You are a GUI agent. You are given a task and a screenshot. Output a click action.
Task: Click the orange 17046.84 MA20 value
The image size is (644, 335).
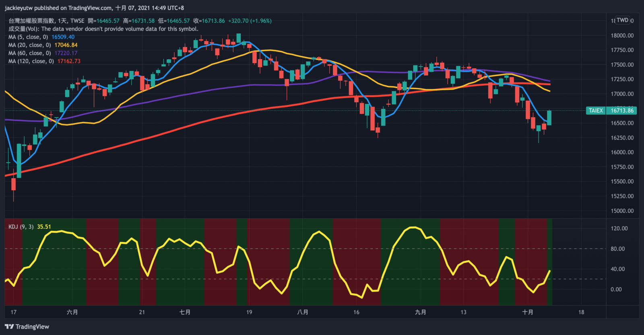pos(66,45)
